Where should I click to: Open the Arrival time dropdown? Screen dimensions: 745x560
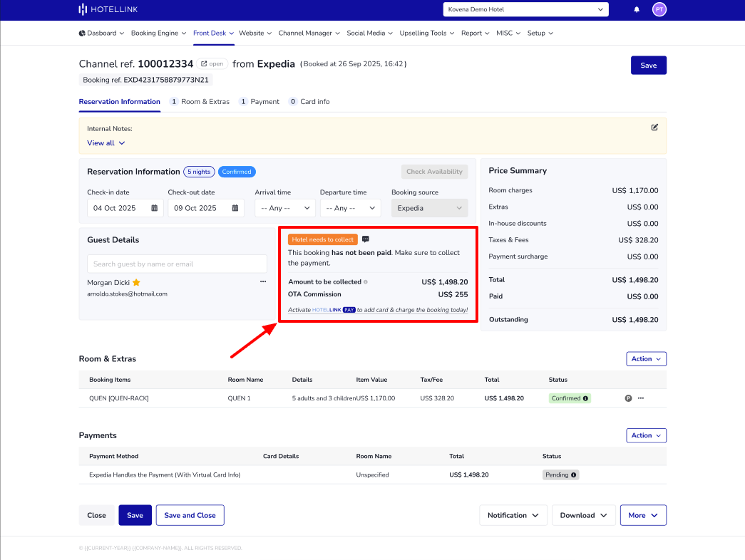coord(284,207)
